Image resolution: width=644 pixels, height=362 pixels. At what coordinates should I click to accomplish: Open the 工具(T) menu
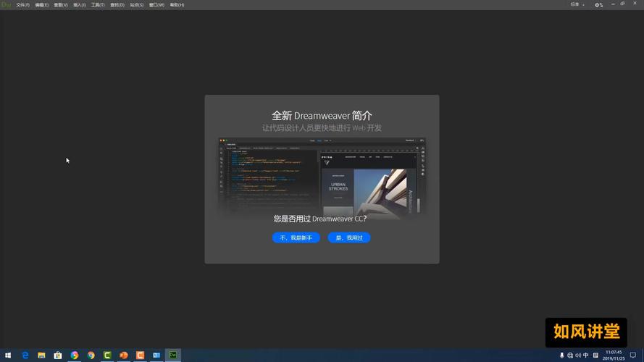tap(98, 5)
